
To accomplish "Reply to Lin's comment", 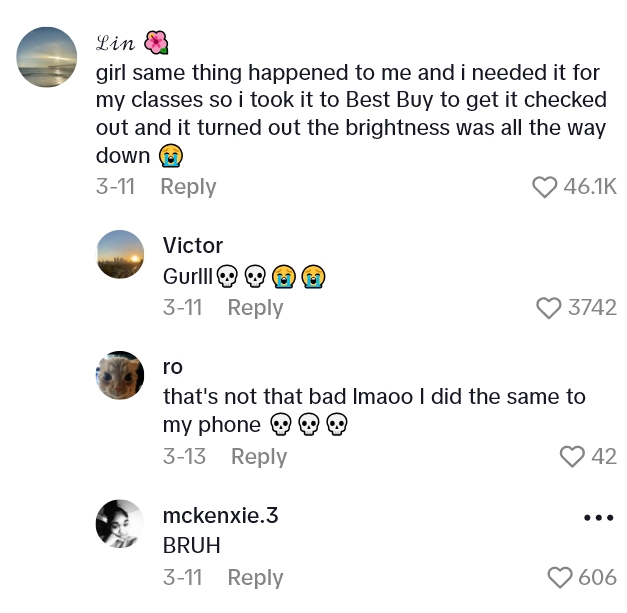I will point(188,187).
